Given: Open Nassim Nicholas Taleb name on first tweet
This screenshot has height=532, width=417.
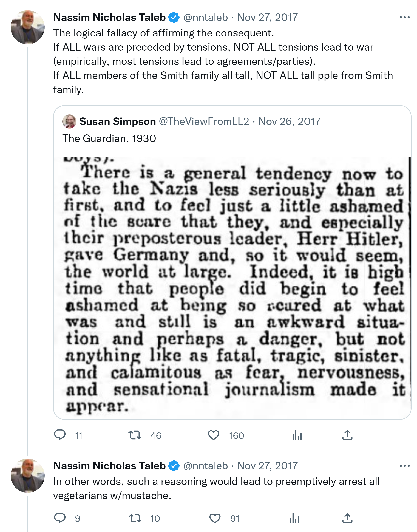Looking at the screenshot, I should [109, 17].
